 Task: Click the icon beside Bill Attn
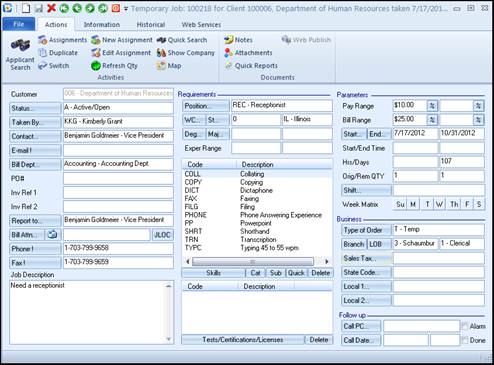(53, 235)
